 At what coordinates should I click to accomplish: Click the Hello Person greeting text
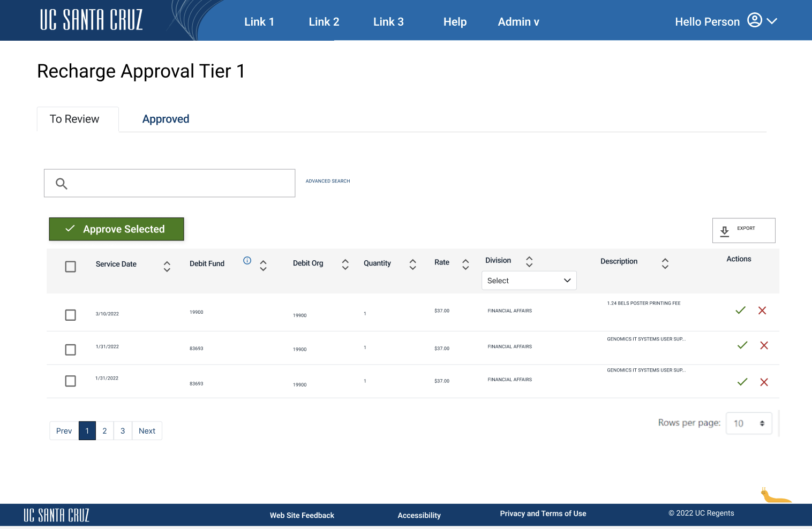click(707, 22)
